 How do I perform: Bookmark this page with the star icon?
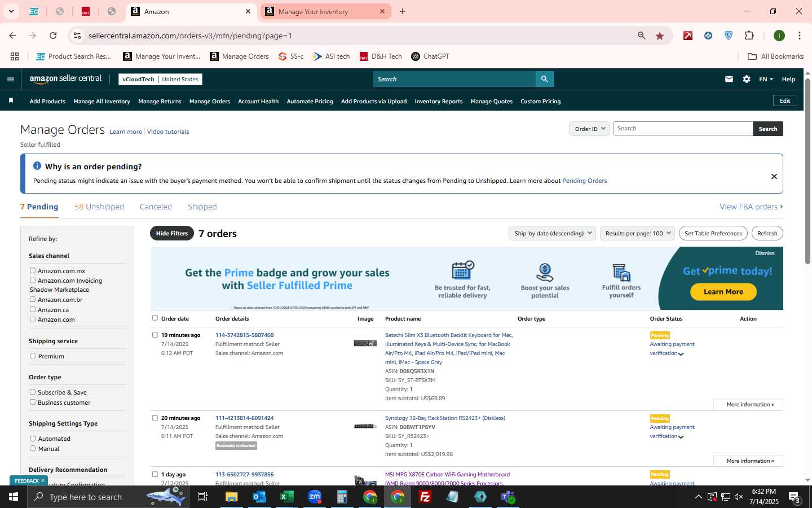[660, 36]
